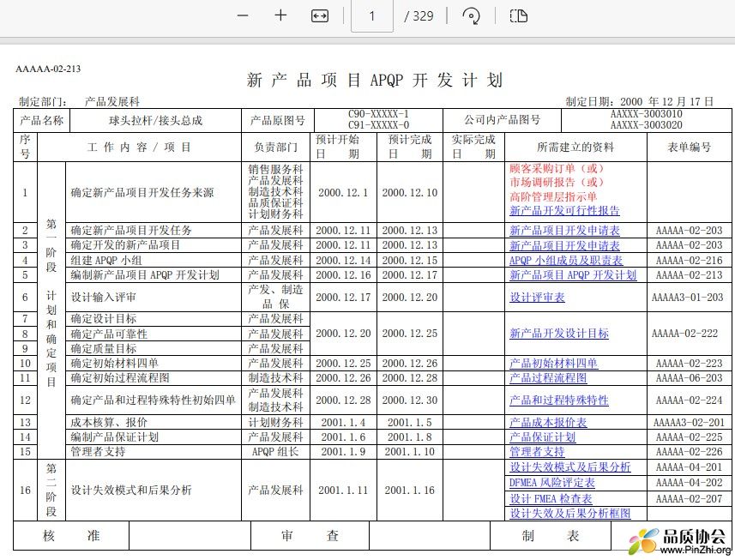Open link 新产品项目开发申请表 in row 3
735x560 pixels.
(564, 245)
